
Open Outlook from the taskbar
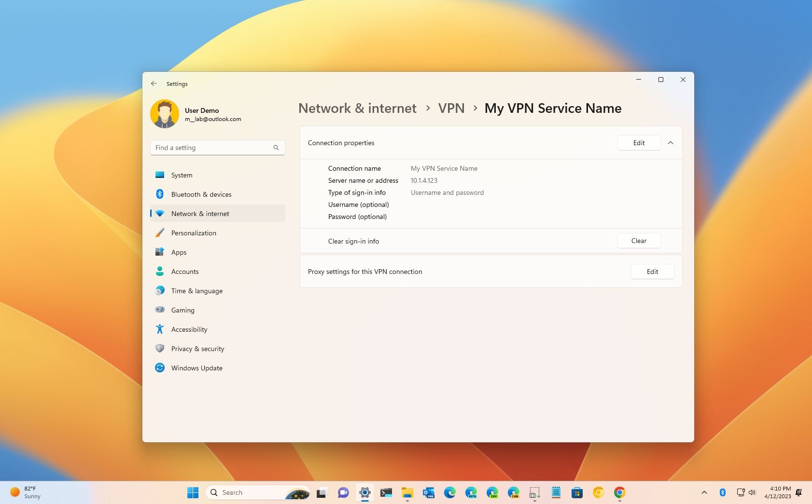(429, 492)
